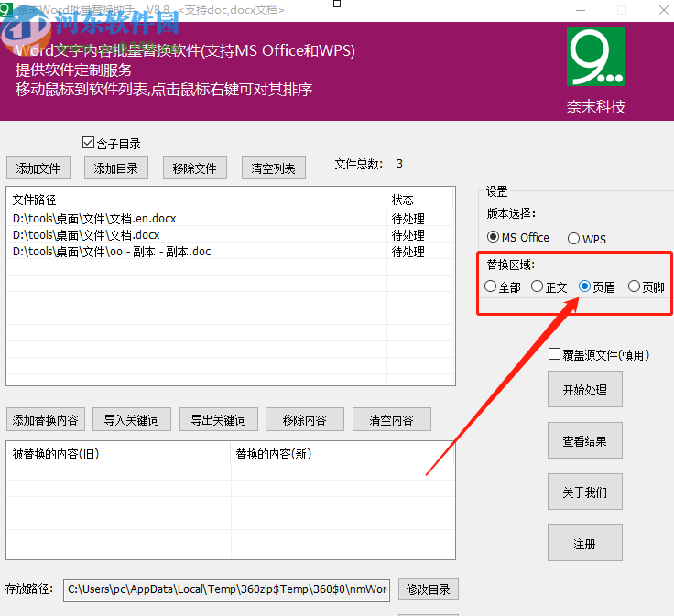Click the 导入关键词 button
This screenshot has height=616, width=674.
pos(132,420)
